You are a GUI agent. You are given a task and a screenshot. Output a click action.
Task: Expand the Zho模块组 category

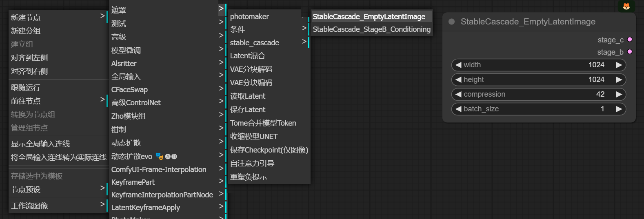click(x=168, y=116)
